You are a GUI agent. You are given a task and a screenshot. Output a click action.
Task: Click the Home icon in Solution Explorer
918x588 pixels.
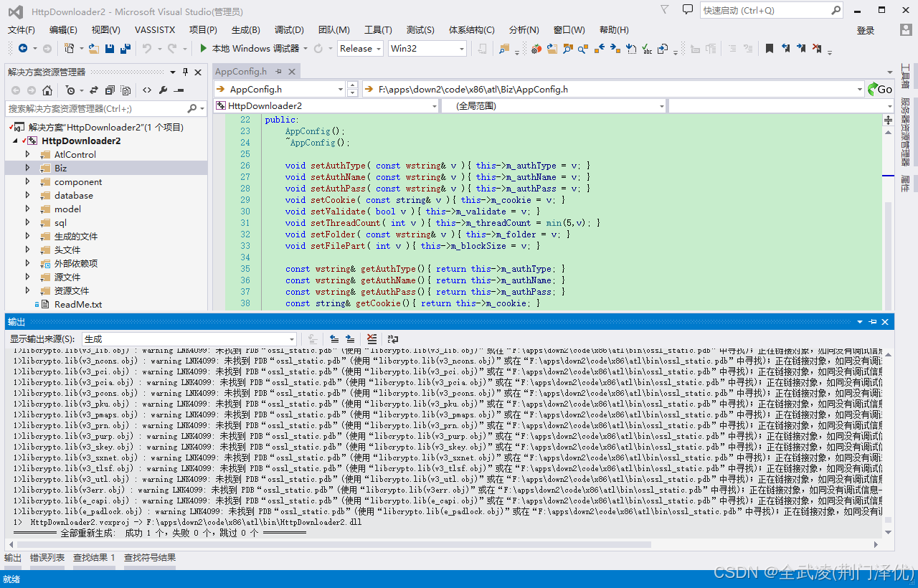pos(47,90)
